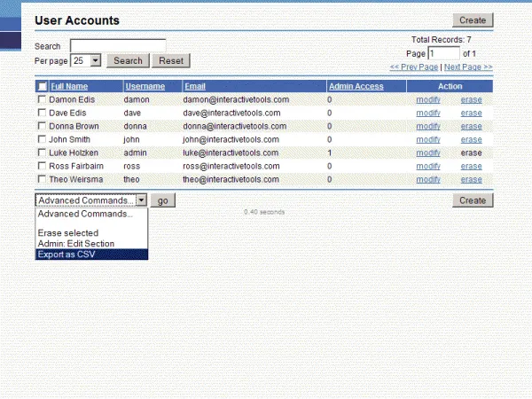Click modify link for Donna Brown
Viewport: 532px width, 399px height.
(x=428, y=126)
